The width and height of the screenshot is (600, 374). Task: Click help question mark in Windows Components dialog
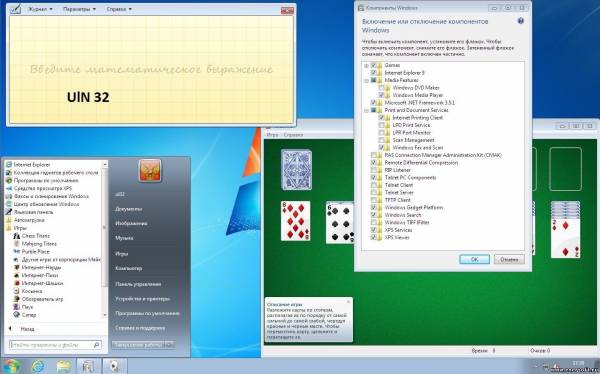click(x=521, y=21)
